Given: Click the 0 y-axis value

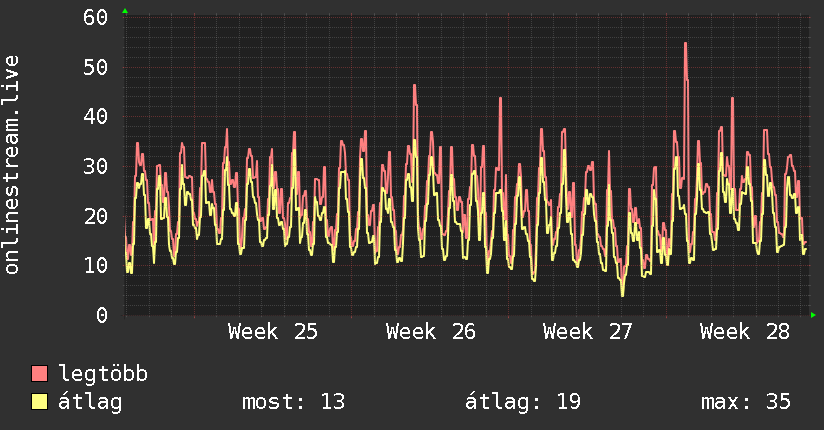Looking at the screenshot, I should point(102,315).
